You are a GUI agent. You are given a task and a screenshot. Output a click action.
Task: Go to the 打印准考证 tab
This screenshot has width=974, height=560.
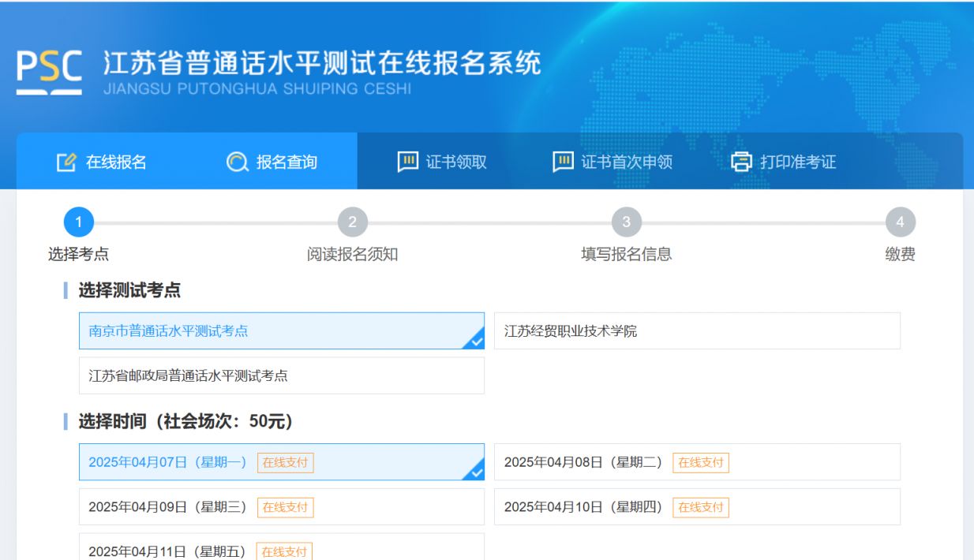(784, 162)
